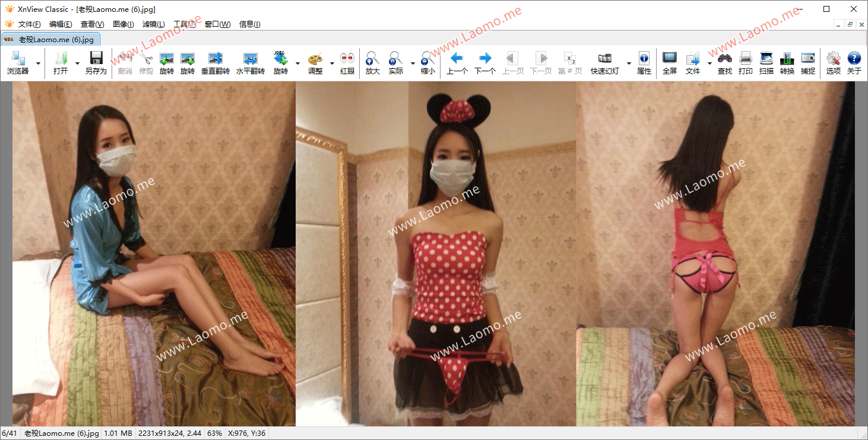Go to previous file with 上一个 arrow
The height and width of the screenshot is (440, 868).
pyautogui.click(x=457, y=63)
